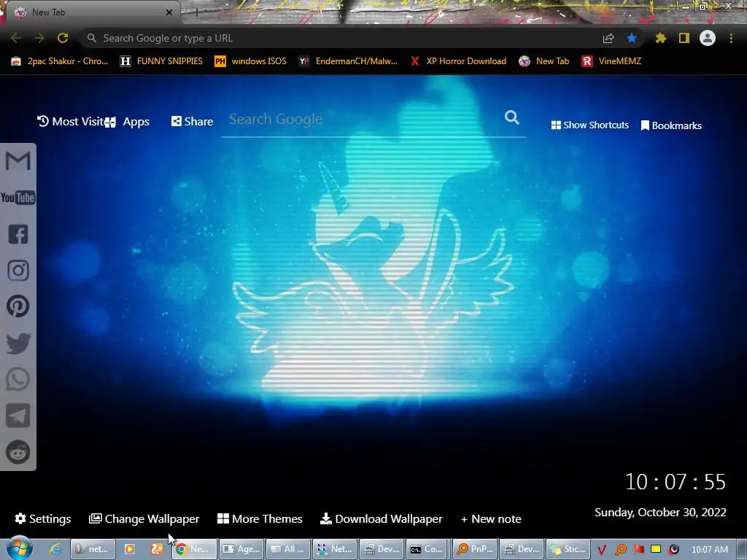Open the 2pac Shakur bookmark
The width and height of the screenshot is (747, 560).
pyautogui.click(x=60, y=61)
